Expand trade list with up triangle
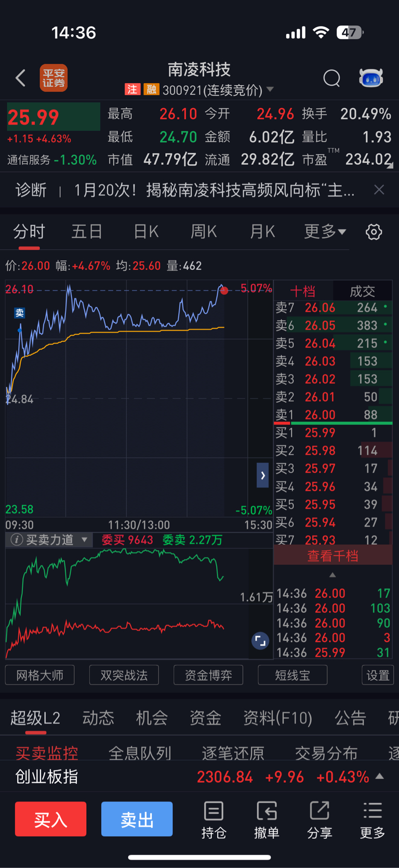399x868 pixels. (332, 575)
